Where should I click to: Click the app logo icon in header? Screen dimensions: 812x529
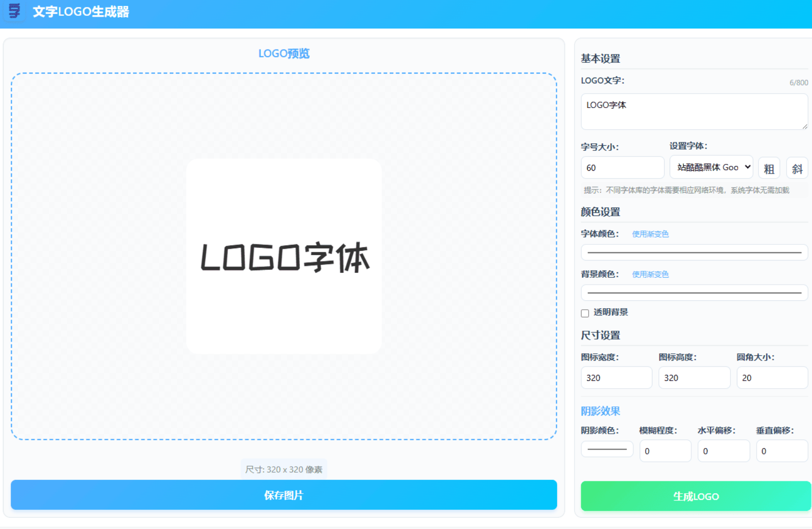click(15, 11)
